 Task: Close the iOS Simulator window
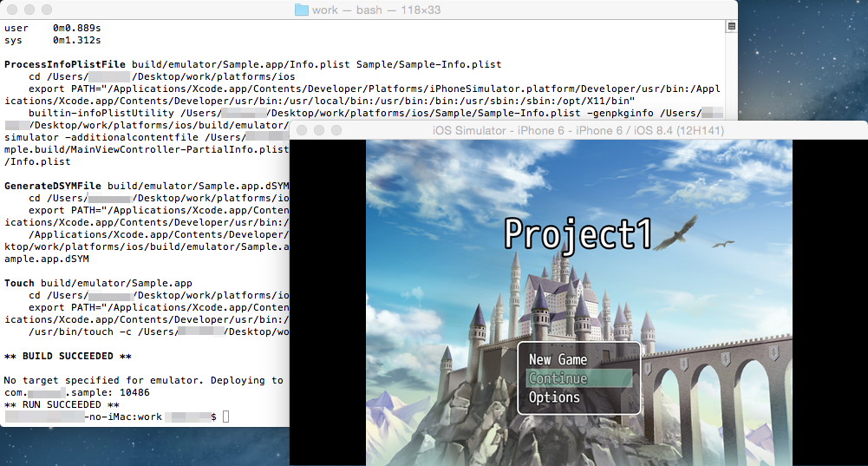click(x=302, y=130)
